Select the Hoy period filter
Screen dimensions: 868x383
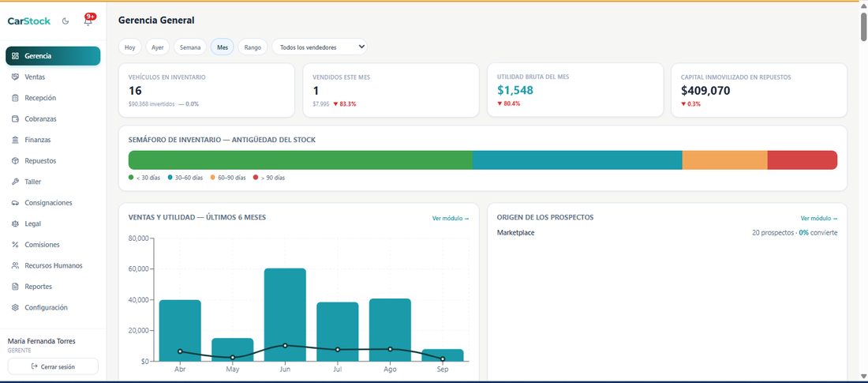pyautogui.click(x=130, y=47)
